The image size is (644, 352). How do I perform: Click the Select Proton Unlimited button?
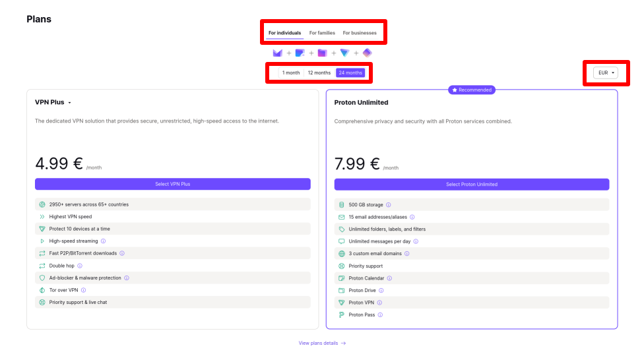click(472, 184)
